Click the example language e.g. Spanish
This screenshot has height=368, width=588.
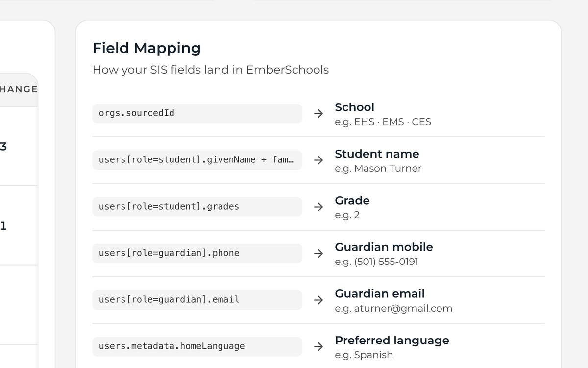tap(364, 355)
